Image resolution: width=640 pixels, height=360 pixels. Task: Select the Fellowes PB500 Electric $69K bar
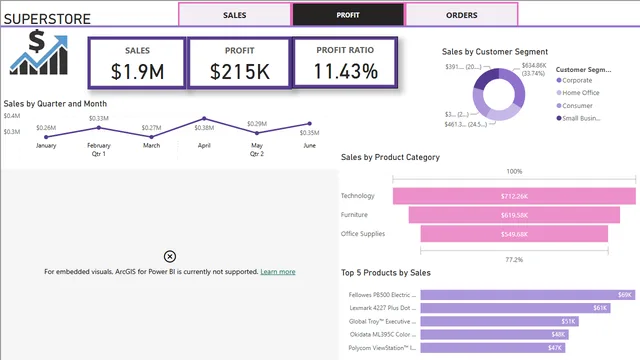click(528, 295)
